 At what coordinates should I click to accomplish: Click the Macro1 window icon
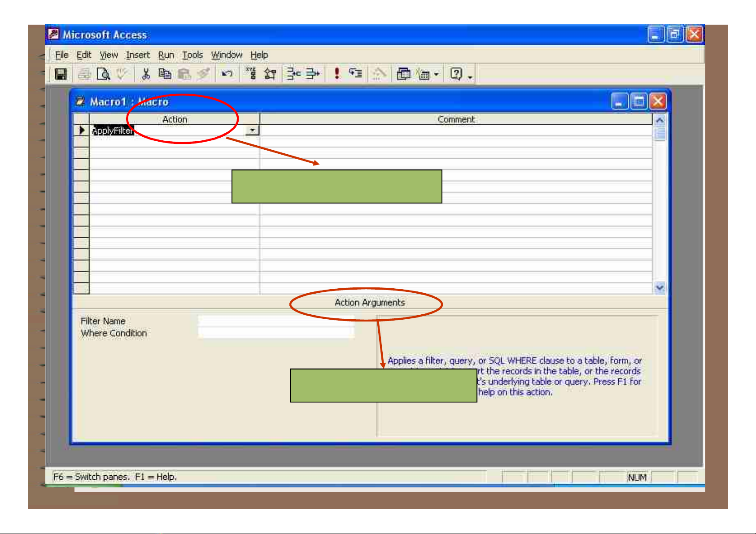tap(80, 102)
